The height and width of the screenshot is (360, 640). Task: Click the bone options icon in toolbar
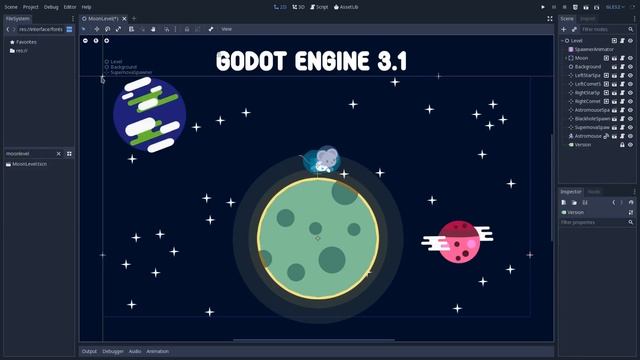[211, 29]
